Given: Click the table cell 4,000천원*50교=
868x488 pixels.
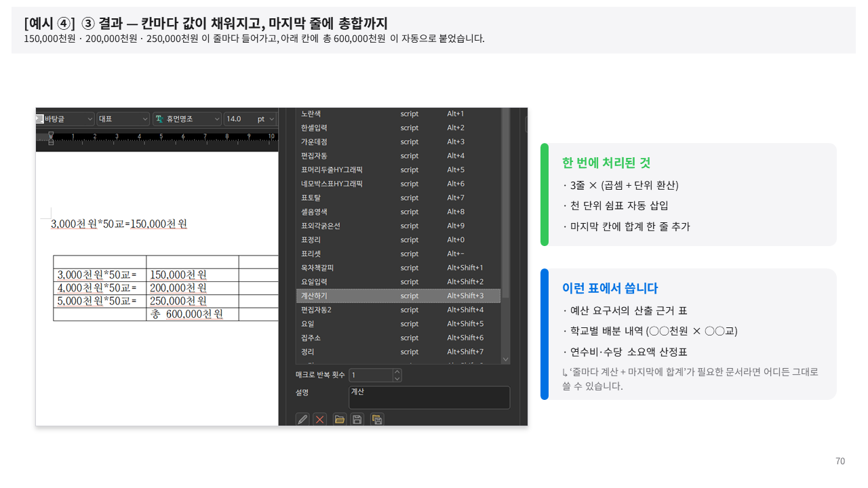Looking at the screenshot, I should pos(100,287).
